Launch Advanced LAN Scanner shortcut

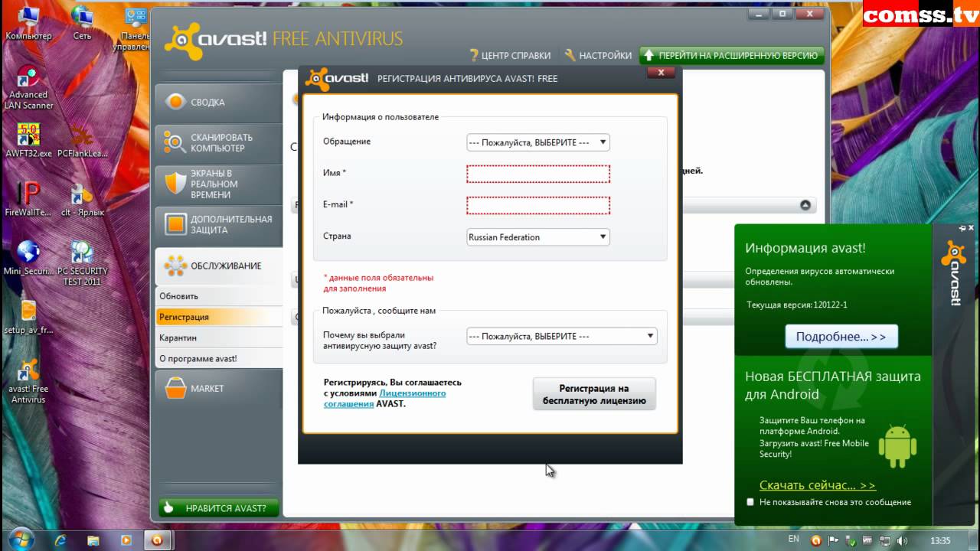(x=29, y=88)
